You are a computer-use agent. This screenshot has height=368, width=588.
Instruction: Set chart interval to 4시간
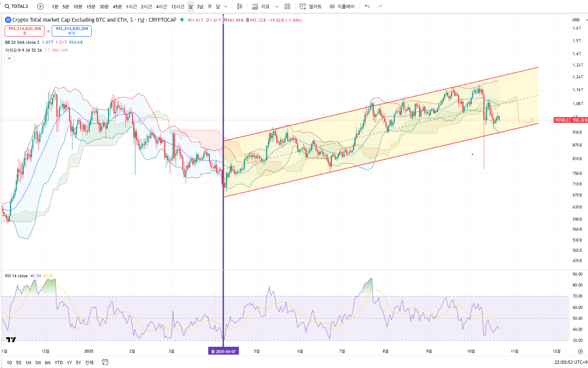[x=162, y=7]
